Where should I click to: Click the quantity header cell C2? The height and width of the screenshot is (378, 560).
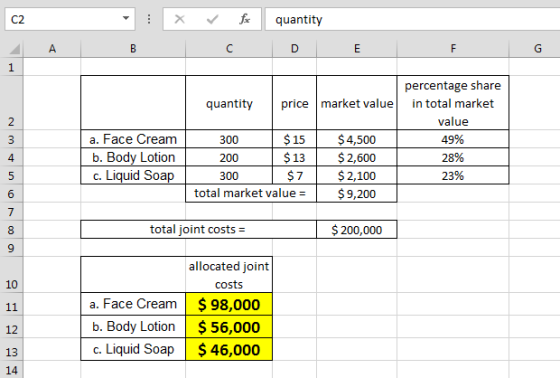click(x=229, y=103)
